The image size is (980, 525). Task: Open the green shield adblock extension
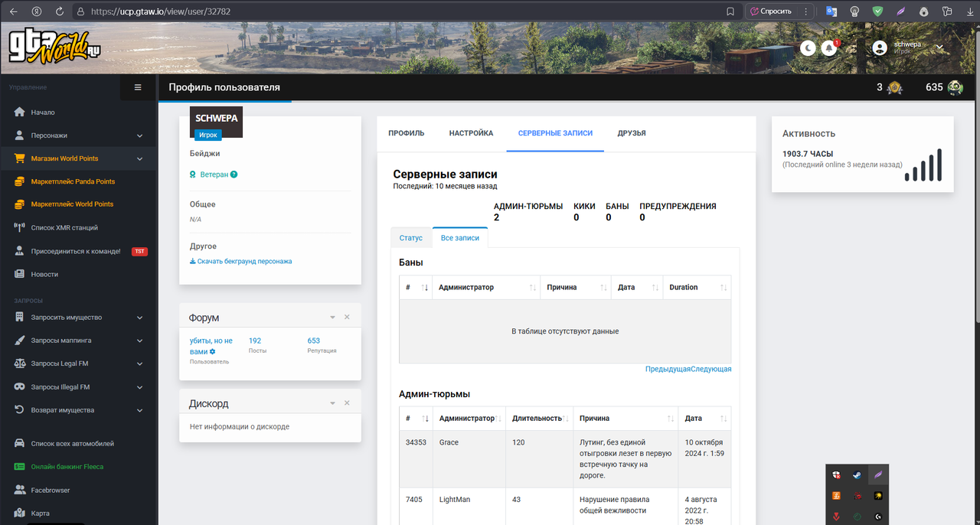pyautogui.click(x=878, y=11)
